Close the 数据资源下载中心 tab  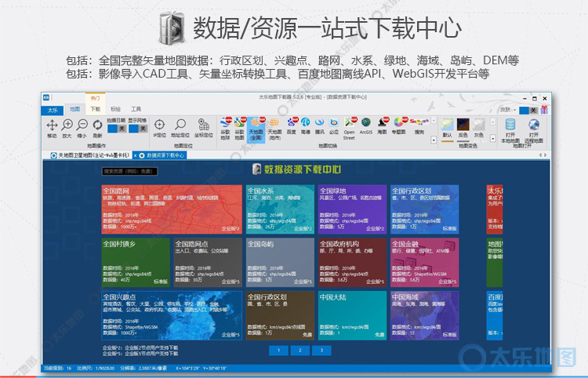point(136,155)
